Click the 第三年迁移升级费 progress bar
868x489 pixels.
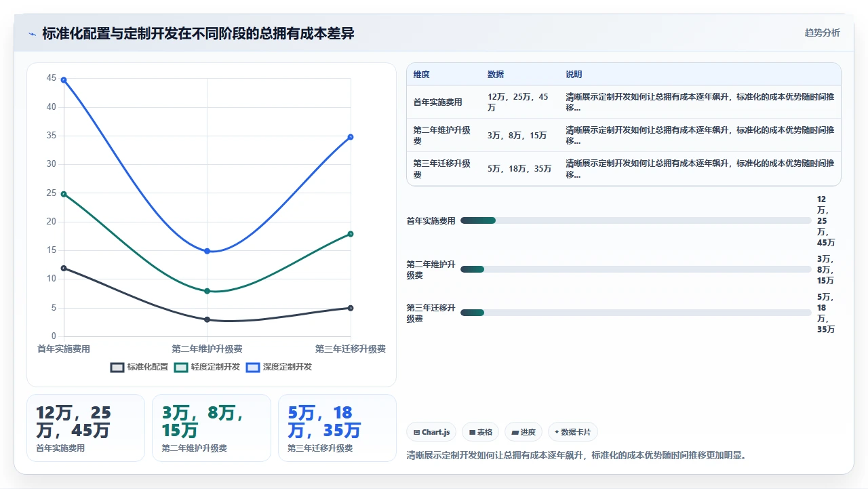(x=635, y=313)
